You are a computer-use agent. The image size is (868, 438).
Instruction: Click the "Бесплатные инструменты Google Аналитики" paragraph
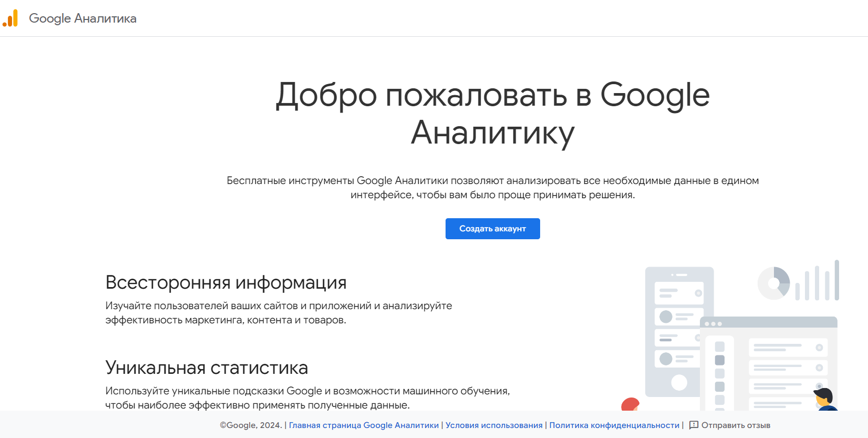pos(493,188)
